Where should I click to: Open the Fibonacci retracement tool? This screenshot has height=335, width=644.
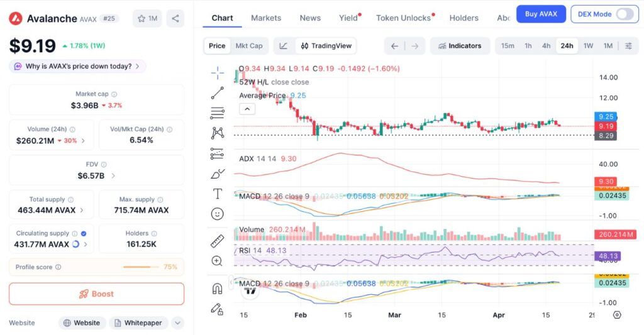click(218, 113)
